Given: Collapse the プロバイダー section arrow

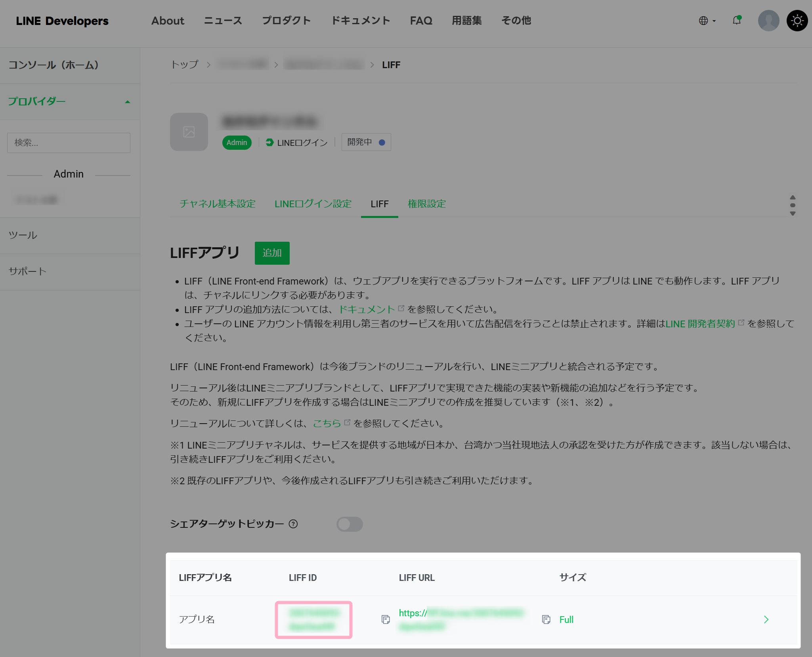Looking at the screenshot, I should pos(128,102).
